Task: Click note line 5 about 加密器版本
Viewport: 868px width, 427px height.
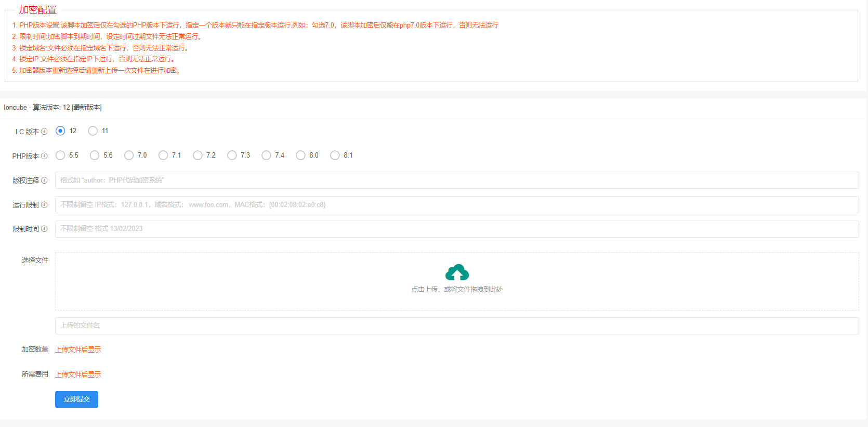Action: click(x=97, y=70)
